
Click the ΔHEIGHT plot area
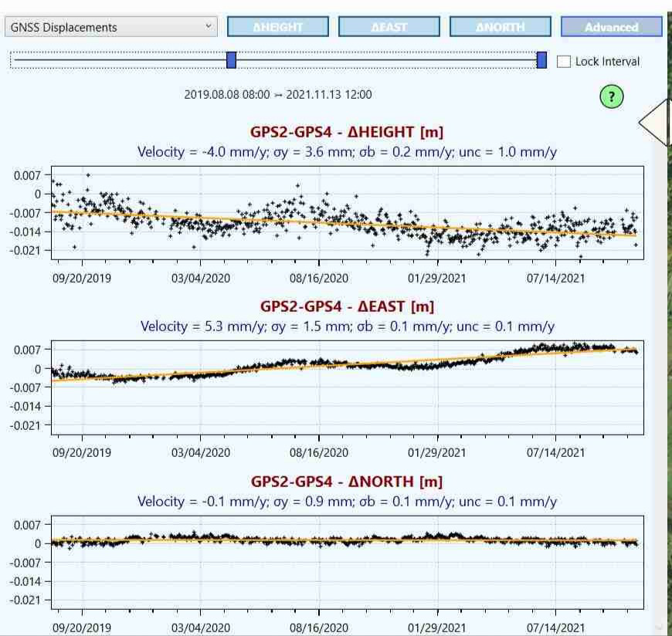pos(348,213)
